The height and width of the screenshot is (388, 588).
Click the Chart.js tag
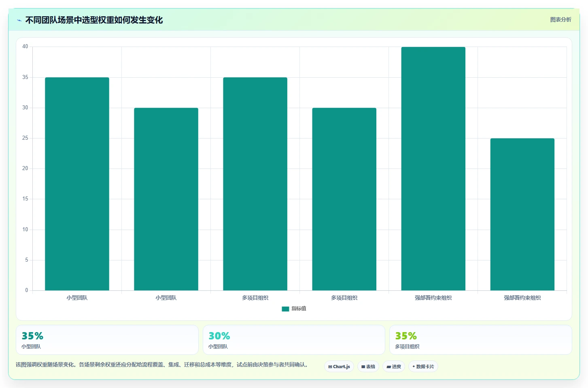(339, 367)
